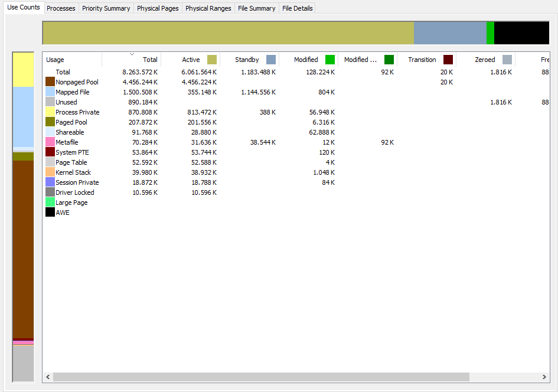This screenshot has height=392, width=558.
Task: Click the Standby segment of the top bar
Action: (450, 33)
